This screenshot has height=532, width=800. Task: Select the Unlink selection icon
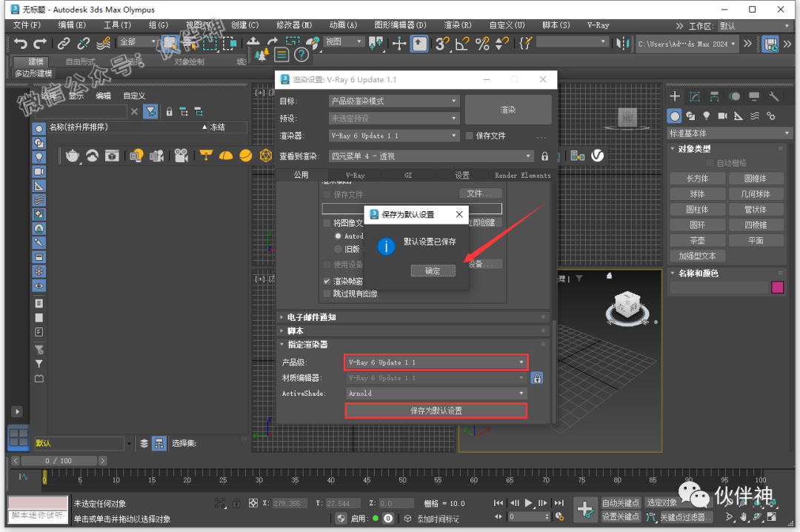[x=83, y=44]
